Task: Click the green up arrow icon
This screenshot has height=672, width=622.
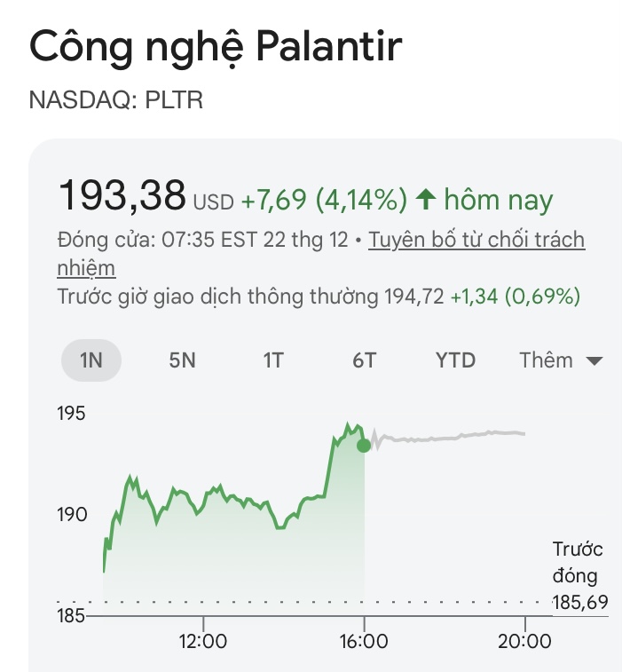Action: click(x=425, y=200)
